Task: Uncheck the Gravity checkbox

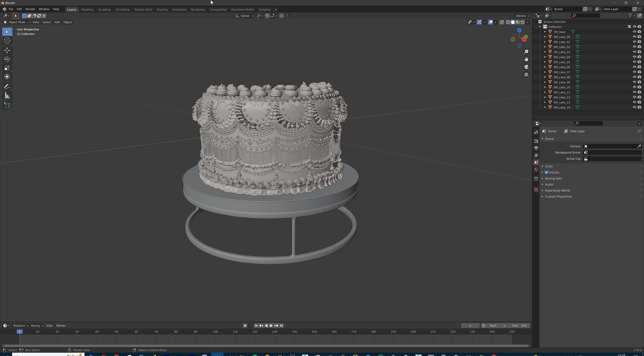Action: [x=546, y=172]
